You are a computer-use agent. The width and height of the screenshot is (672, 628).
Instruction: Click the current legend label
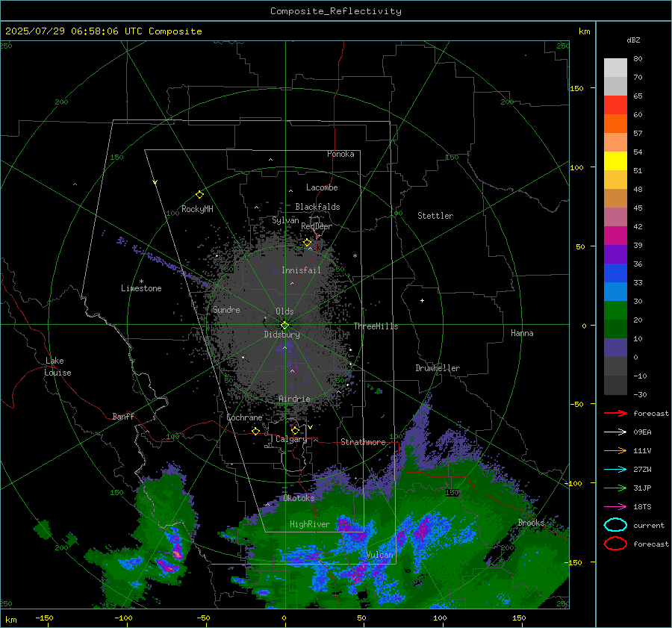pyautogui.click(x=649, y=526)
